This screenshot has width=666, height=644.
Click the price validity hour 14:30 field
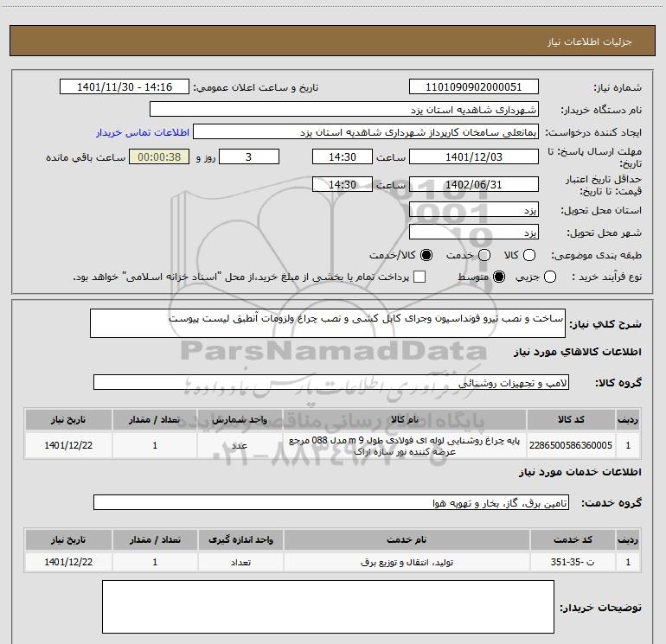(343, 185)
